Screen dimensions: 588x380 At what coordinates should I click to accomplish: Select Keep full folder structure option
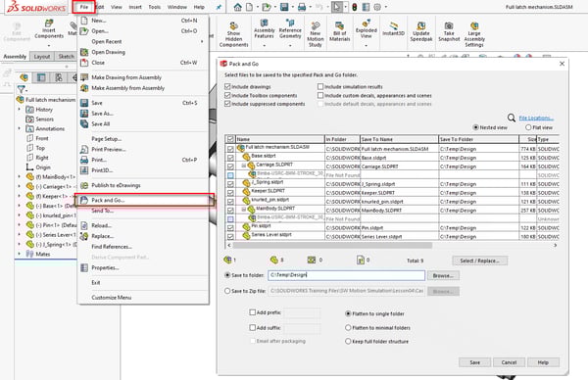coord(348,342)
